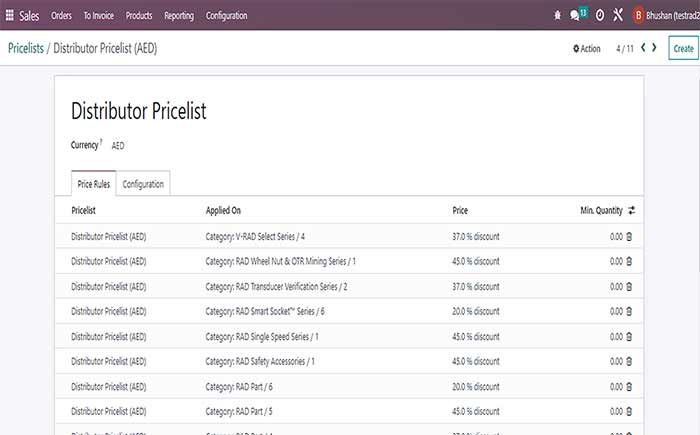The height and width of the screenshot is (435, 700).
Task: Go to next record arrow
Action: [x=654, y=47]
